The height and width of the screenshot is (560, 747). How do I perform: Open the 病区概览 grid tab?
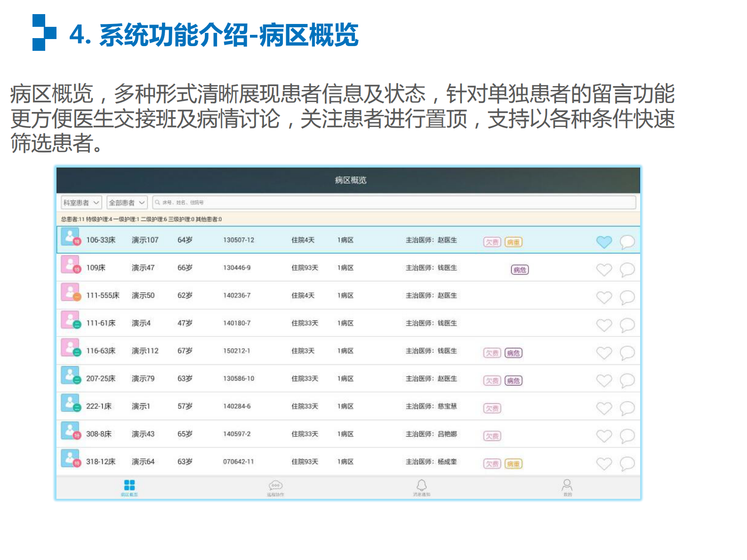tap(129, 487)
